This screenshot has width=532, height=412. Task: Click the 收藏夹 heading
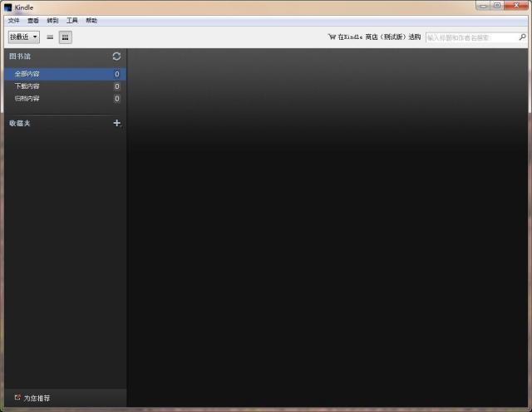point(20,123)
